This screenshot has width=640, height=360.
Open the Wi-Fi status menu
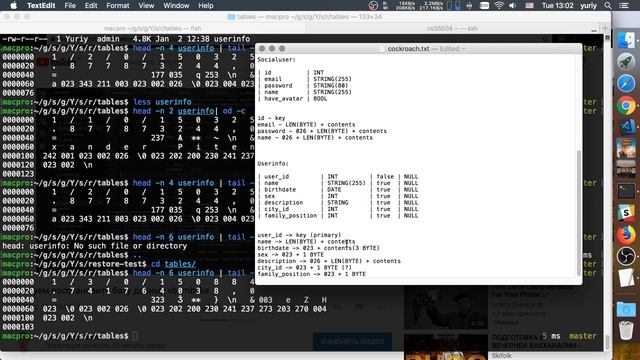pos(499,5)
